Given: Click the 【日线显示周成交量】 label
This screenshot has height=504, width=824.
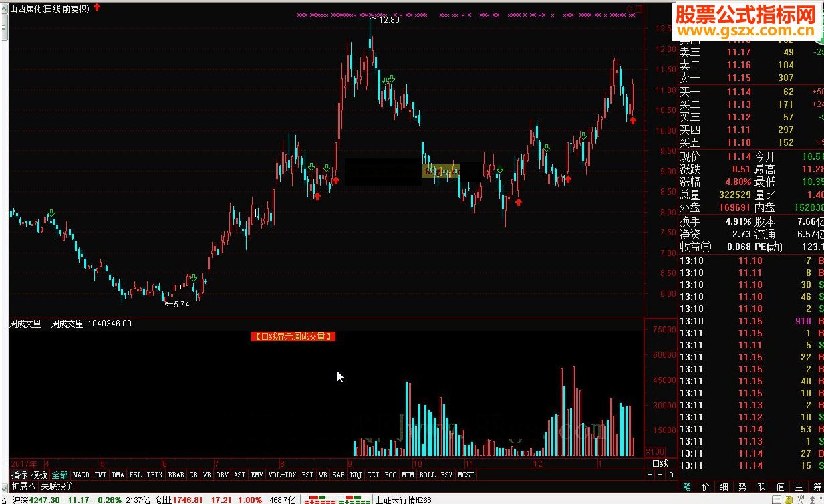Looking at the screenshot, I should [x=293, y=336].
